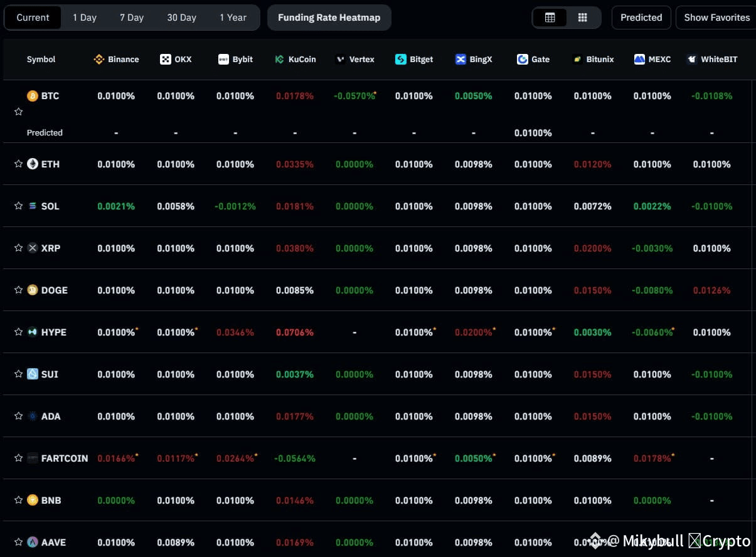Click the KuCoin exchange logo icon
The height and width of the screenshot is (557, 756).
click(x=280, y=60)
